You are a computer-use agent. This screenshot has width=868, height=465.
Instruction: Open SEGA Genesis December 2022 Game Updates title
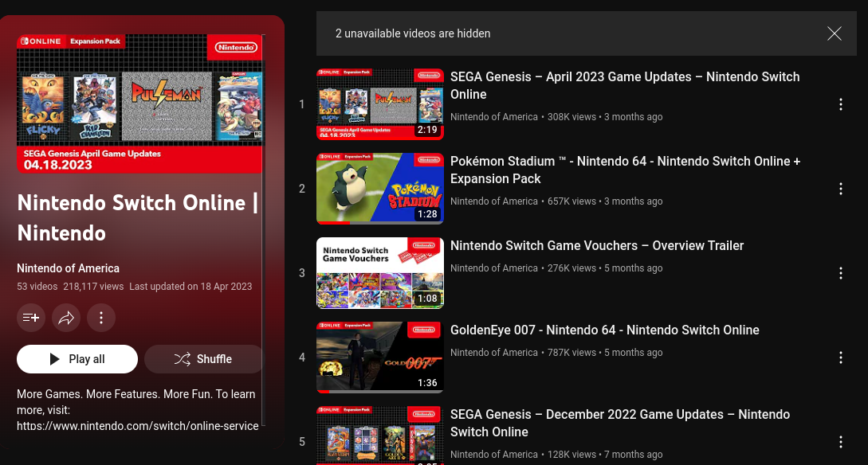pyautogui.click(x=620, y=423)
